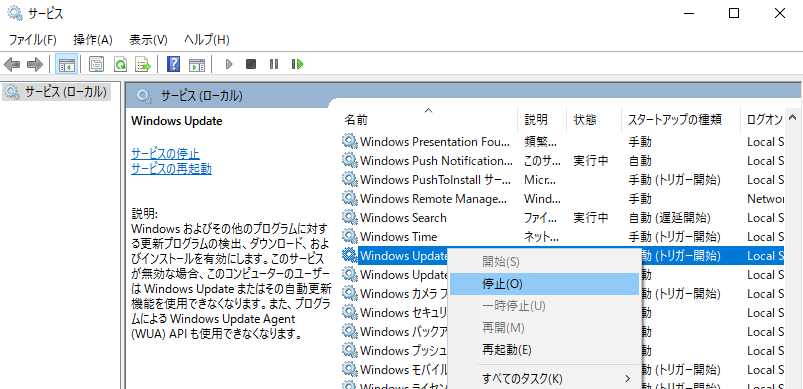Select the Windows PushToInstall サー... service name

(x=435, y=180)
